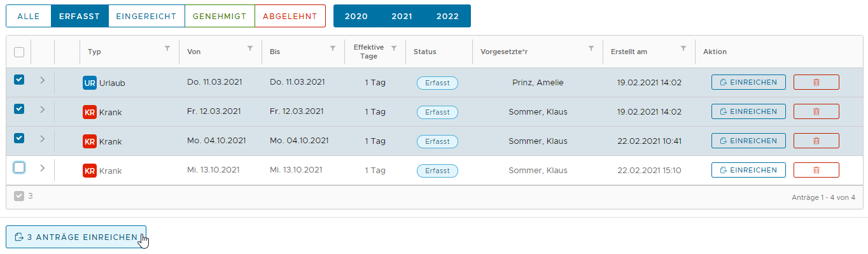Select the Genehmigt status tab
Image resolution: width=868 pixels, height=254 pixels.
click(220, 17)
